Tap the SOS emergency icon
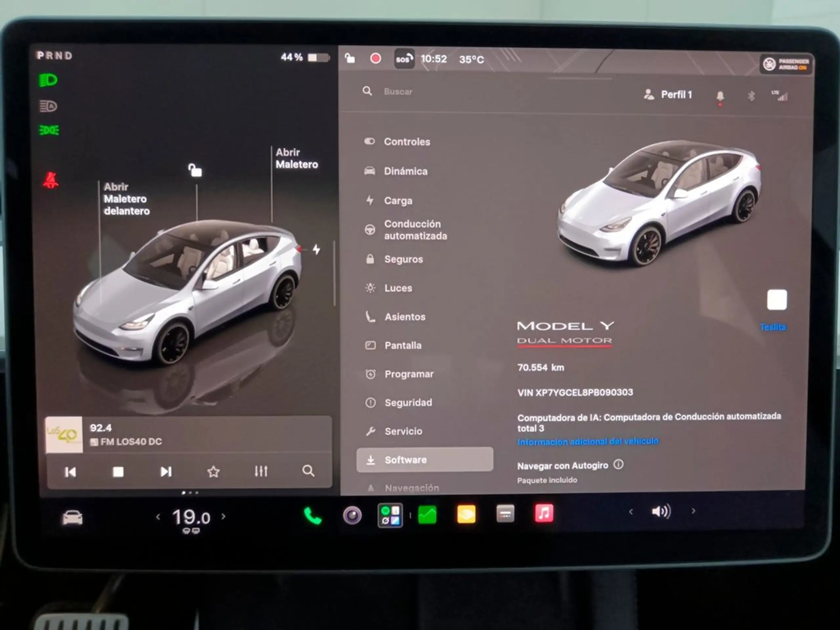 click(x=404, y=59)
